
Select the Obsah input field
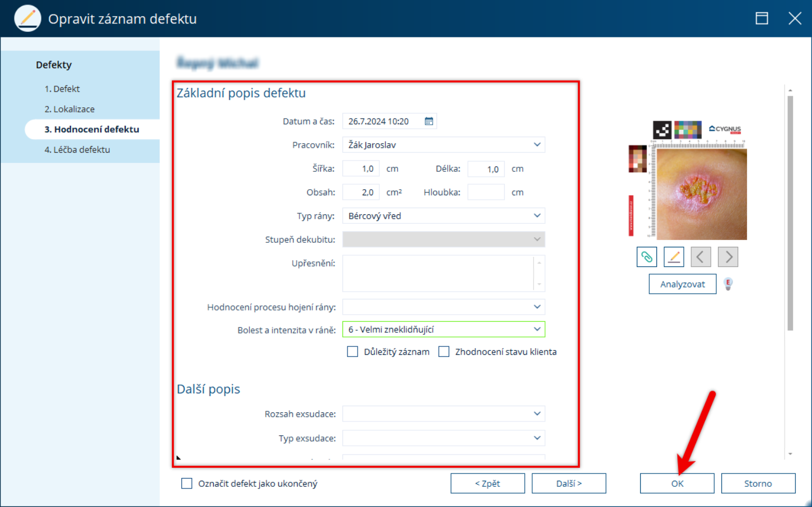[x=361, y=193]
